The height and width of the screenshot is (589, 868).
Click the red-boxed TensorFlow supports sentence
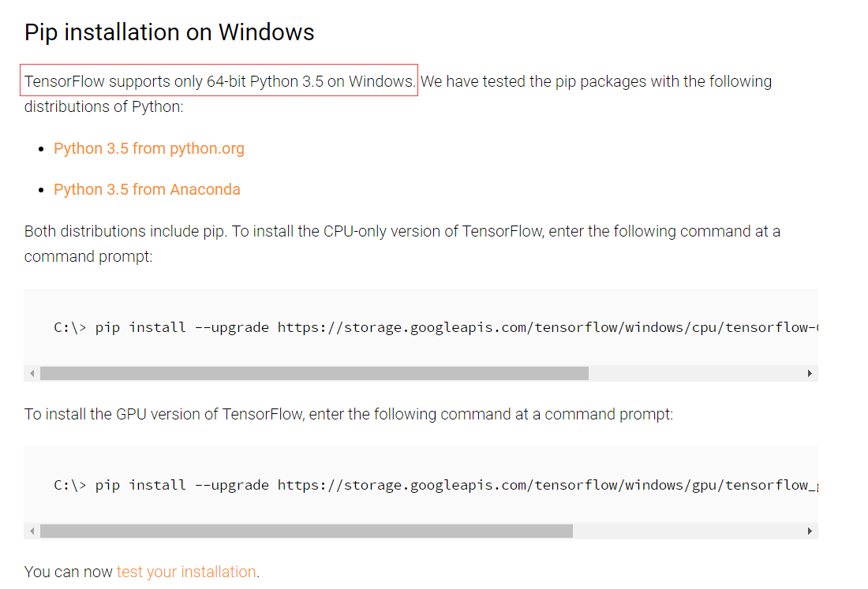click(219, 81)
